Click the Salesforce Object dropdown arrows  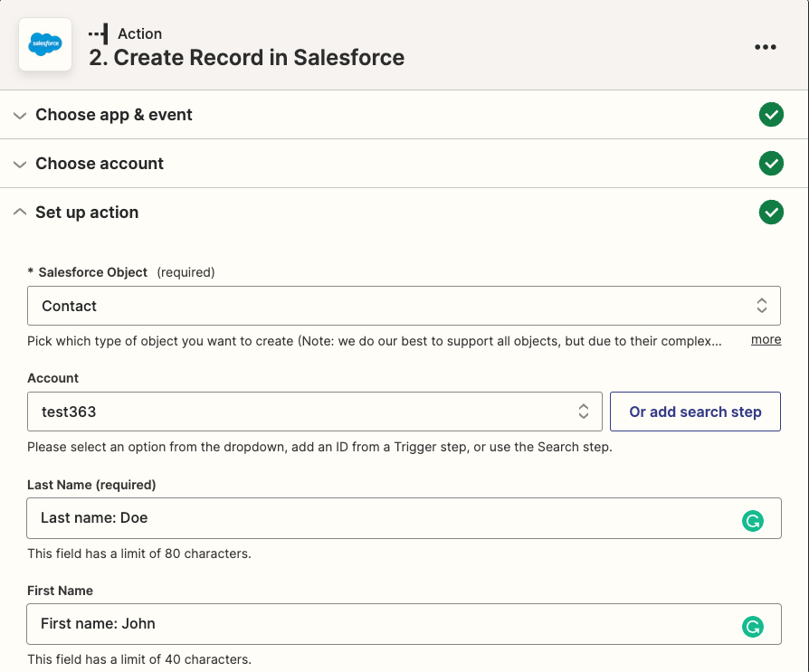[x=762, y=306]
